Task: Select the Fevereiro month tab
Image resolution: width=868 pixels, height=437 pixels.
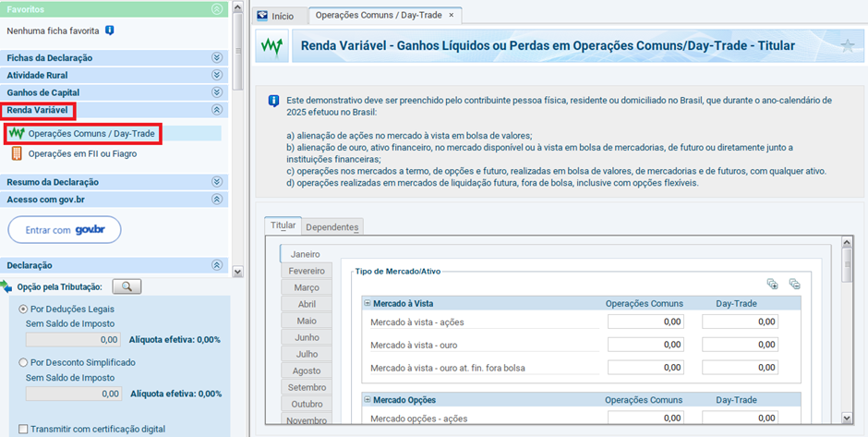Action: tap(306, 271)
